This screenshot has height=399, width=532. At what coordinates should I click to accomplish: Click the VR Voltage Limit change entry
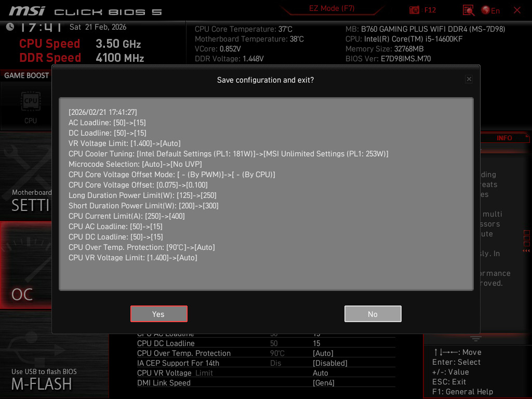coord(125,143)
